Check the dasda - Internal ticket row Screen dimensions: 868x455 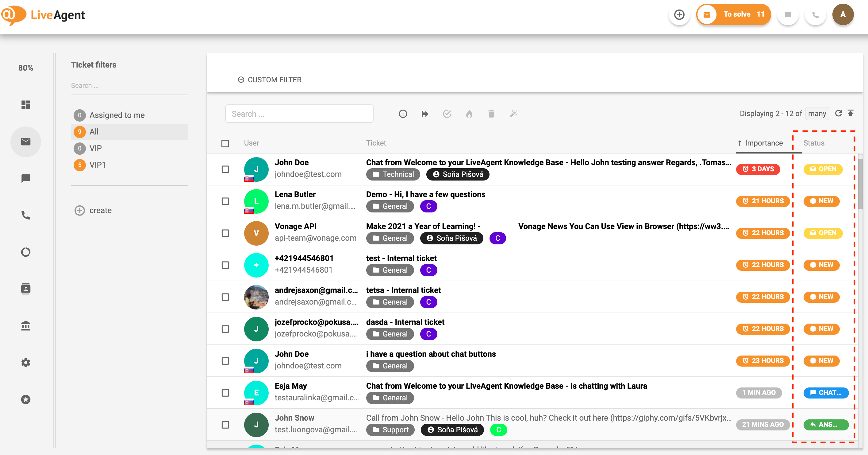pos(225,329)
